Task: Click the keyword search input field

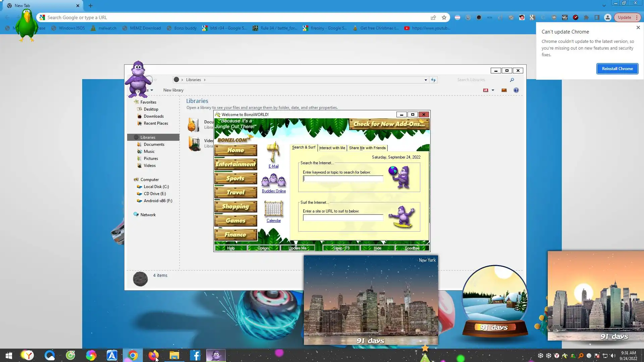Action: pos(343,179)
